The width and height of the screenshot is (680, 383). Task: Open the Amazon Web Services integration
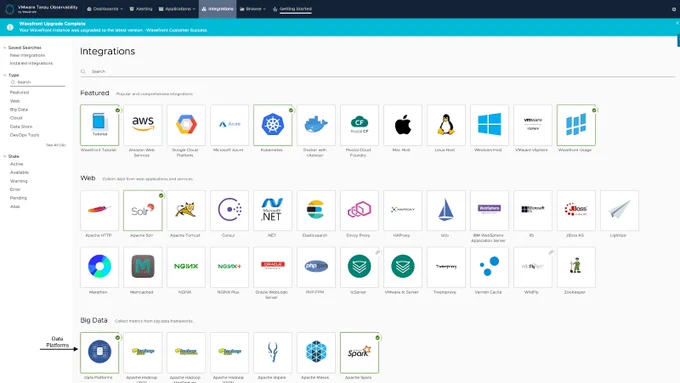(x=143, y=125)
